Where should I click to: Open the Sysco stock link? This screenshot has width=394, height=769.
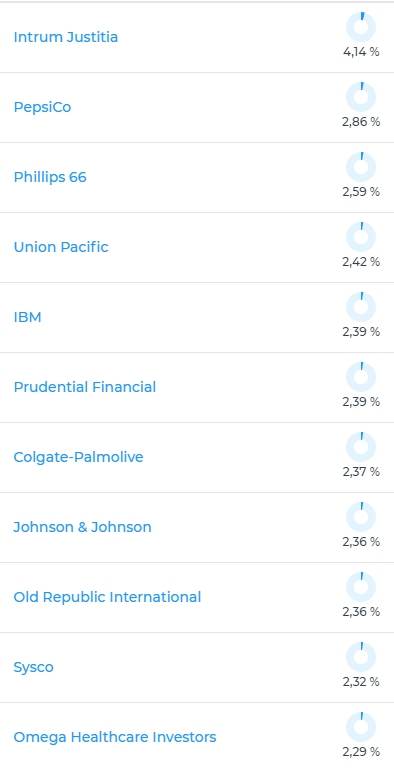33,667
